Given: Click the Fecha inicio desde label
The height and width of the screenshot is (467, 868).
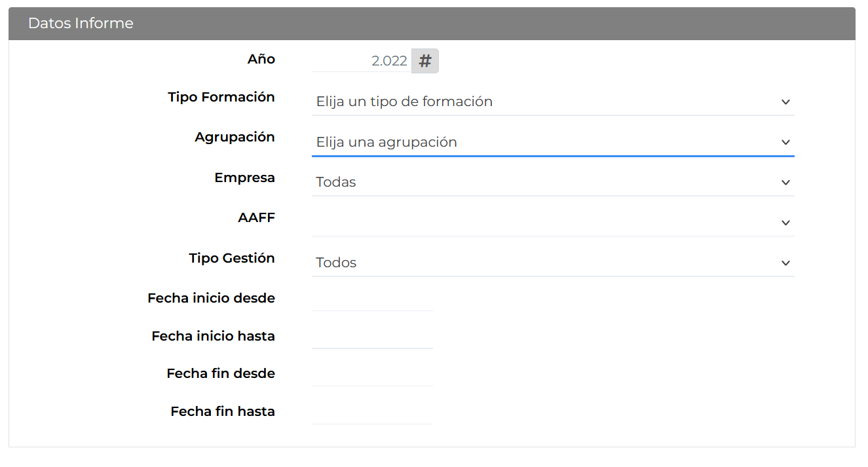Looking at the screenshot, I should pos(211,298).
